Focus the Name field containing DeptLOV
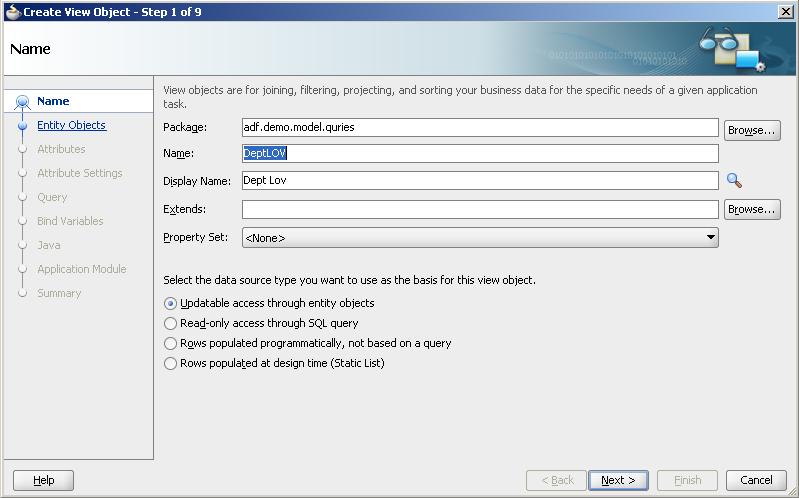 (x=480, y=153)
